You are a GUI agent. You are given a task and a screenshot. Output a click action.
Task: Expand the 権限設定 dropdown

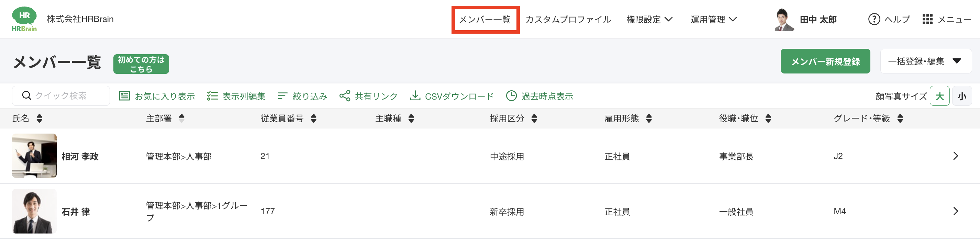pyautogui.click(x=649, y=19)
